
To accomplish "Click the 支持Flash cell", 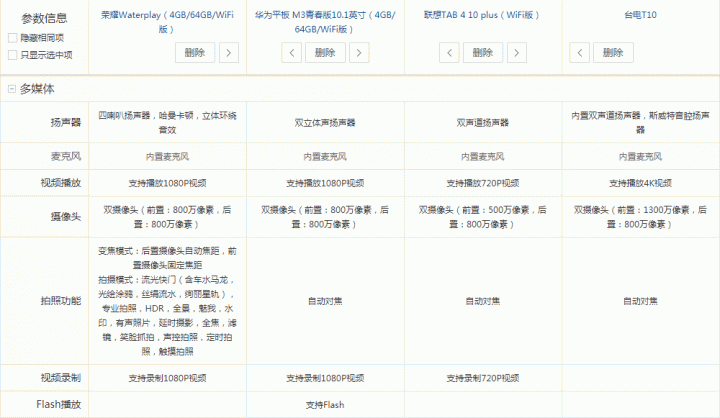I will [x=325, y=405].
